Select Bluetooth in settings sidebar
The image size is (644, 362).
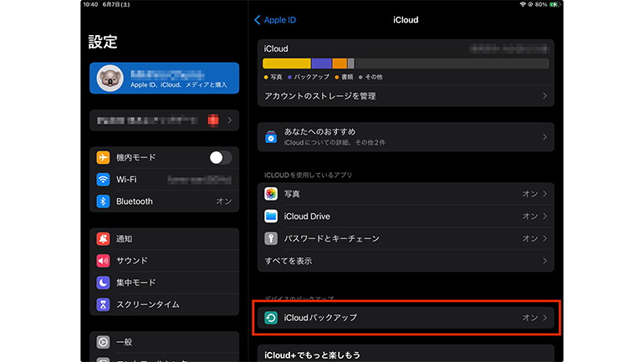(x=164, y=201)
